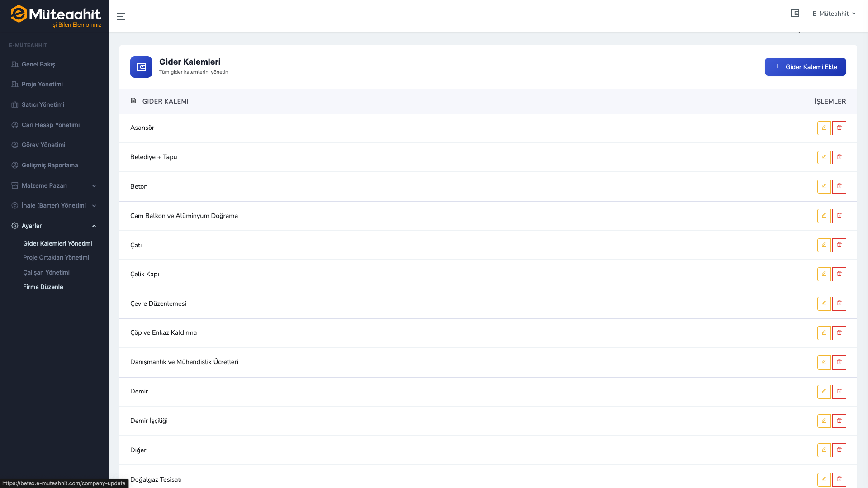Viewport: 868px width, 488px height.
Task: Select Çalışan Yönetimi in settings submenu
Action: click(x=46, y=272)
